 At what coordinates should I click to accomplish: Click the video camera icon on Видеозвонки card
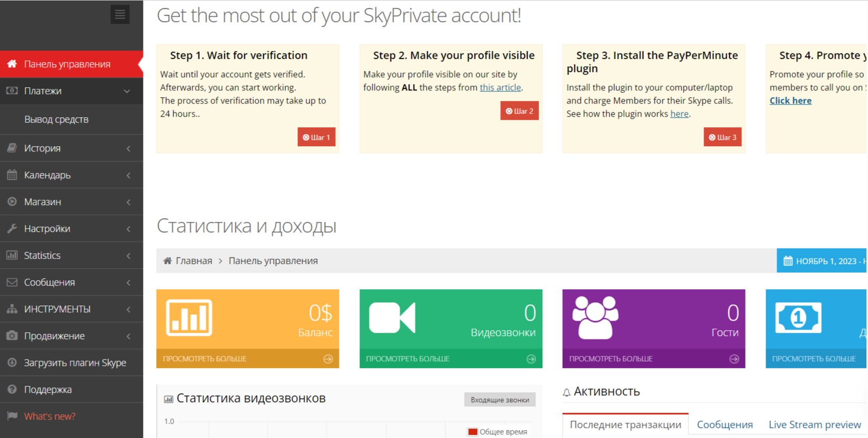click(x=392, y=317)
